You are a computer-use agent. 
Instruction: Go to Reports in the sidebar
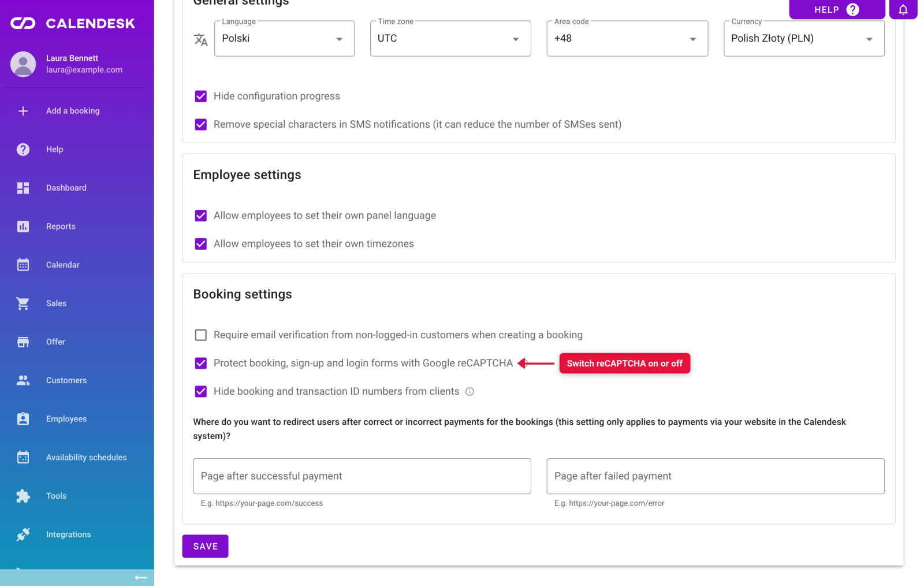coord(77,227)
